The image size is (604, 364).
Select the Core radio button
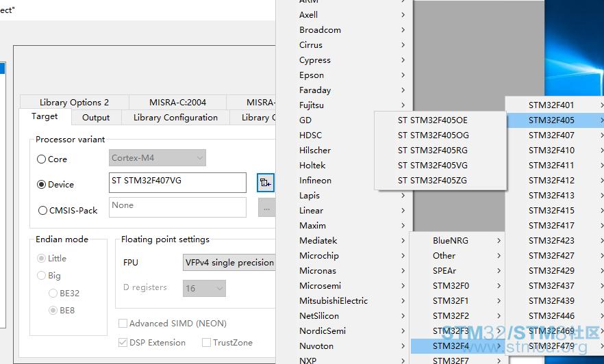click(x=41, y=159)
